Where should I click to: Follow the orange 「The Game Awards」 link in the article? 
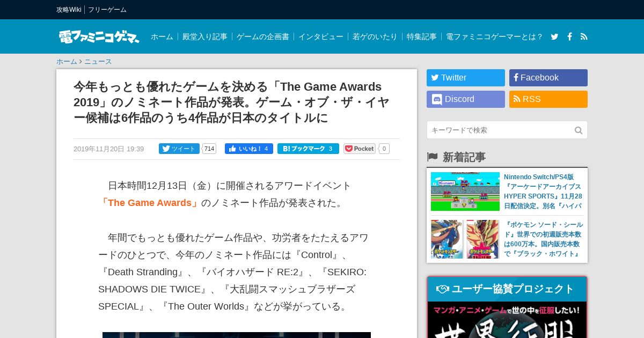pyautogui.click(x=149, y=203)
